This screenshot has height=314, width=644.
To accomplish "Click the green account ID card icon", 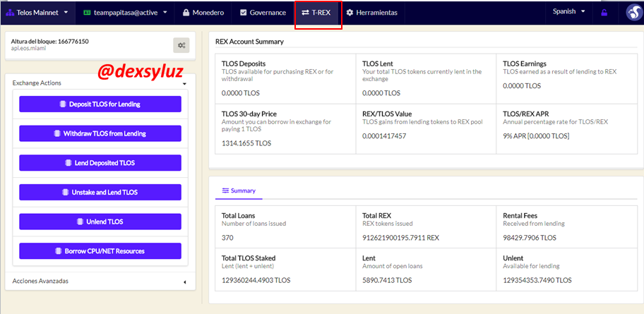I will click(87, 13).
